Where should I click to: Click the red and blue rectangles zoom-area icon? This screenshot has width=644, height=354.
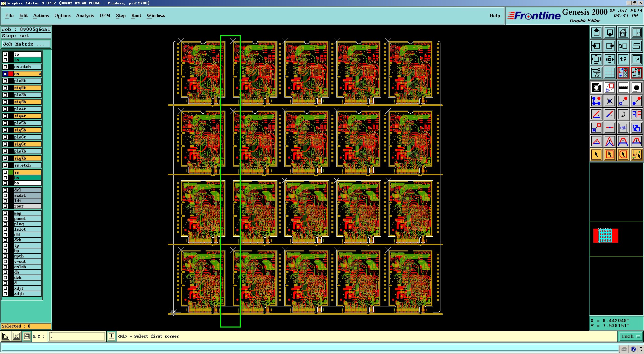coord(610,88)
